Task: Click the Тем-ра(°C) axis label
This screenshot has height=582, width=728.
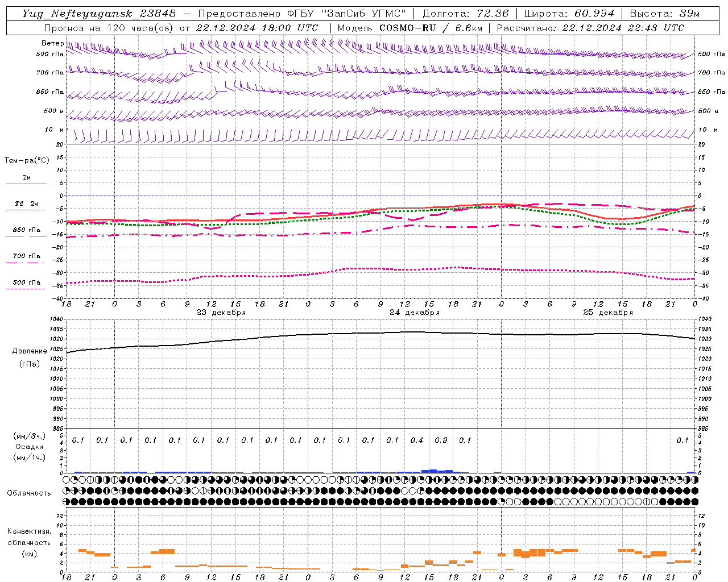Action: [x=27, y=161]
